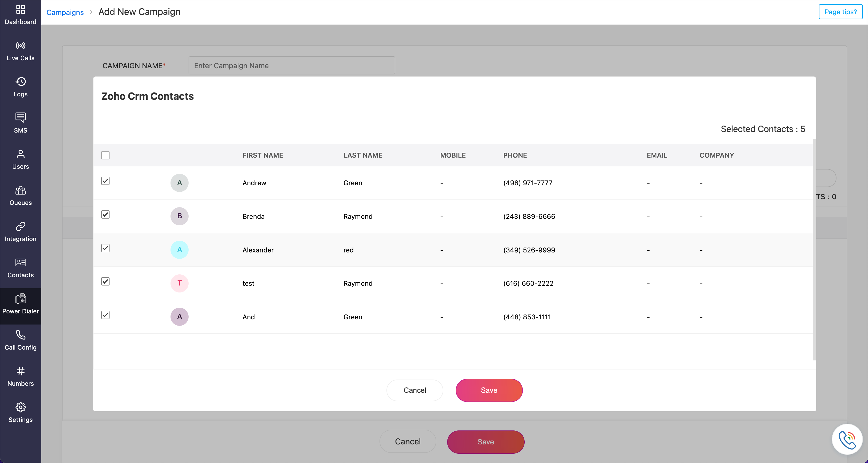The image size is (868, 463).
Task: Open the SMS messages section
Action: tap(21, 123)
